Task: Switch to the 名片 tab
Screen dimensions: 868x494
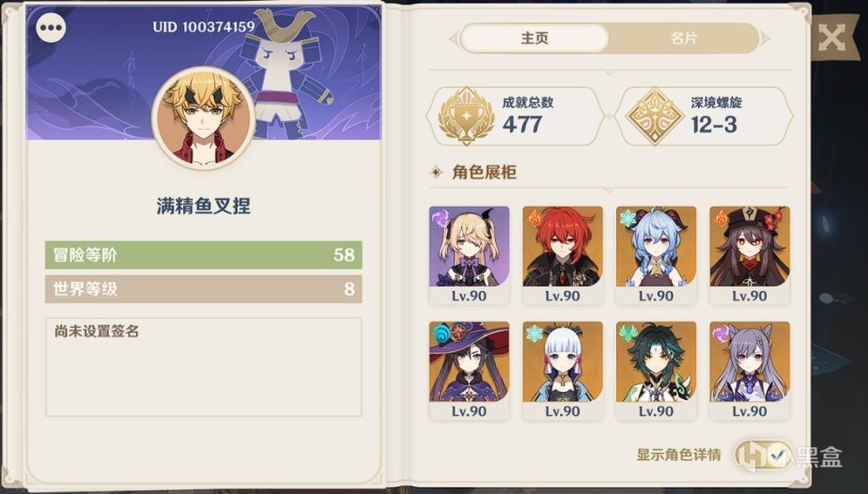Action: pos(684,39)
